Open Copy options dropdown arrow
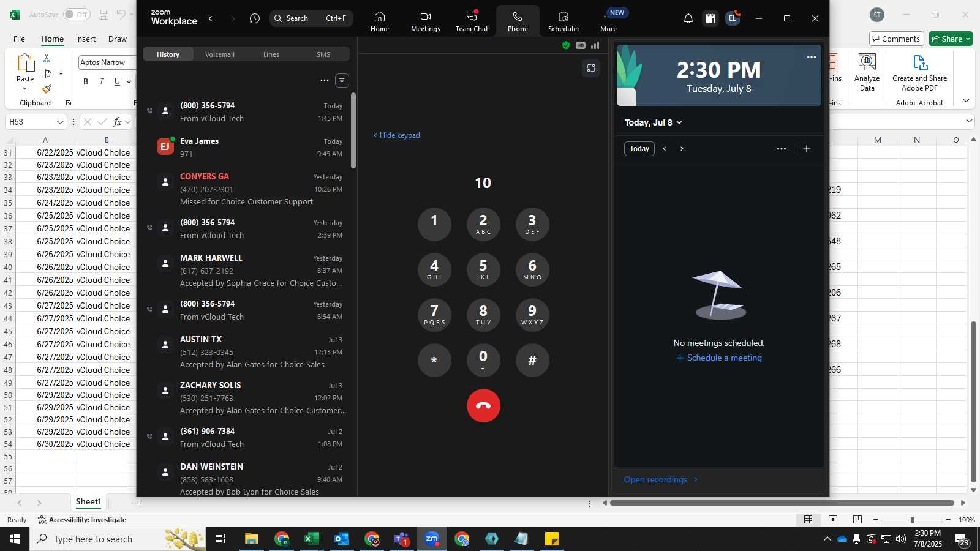980x551 pixels. (61, 73)
